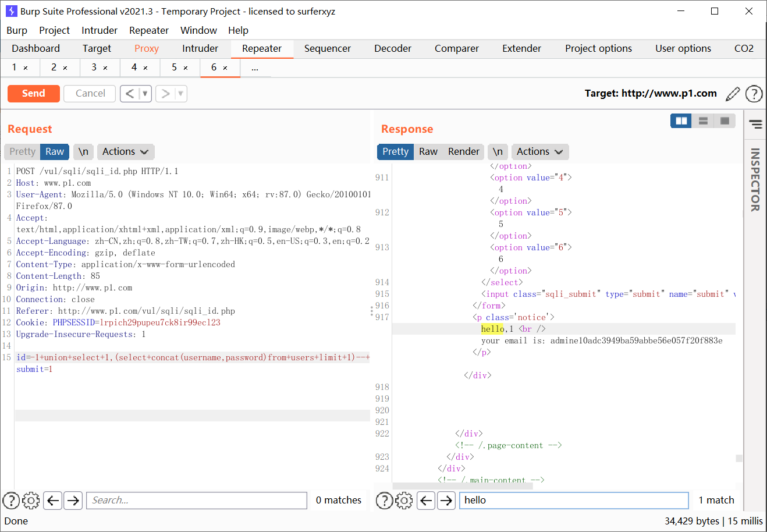767x532 pixels.
Task: Close Repeater tab 3
Action: (105, 68)
